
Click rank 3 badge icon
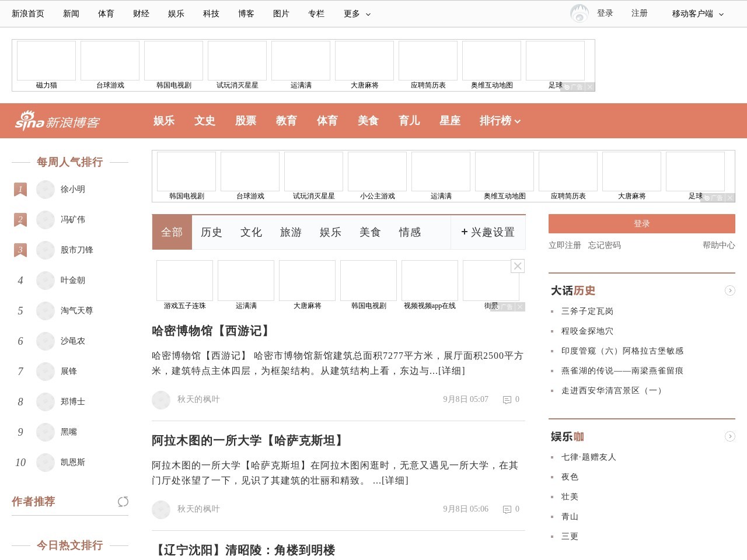point(20,250)
